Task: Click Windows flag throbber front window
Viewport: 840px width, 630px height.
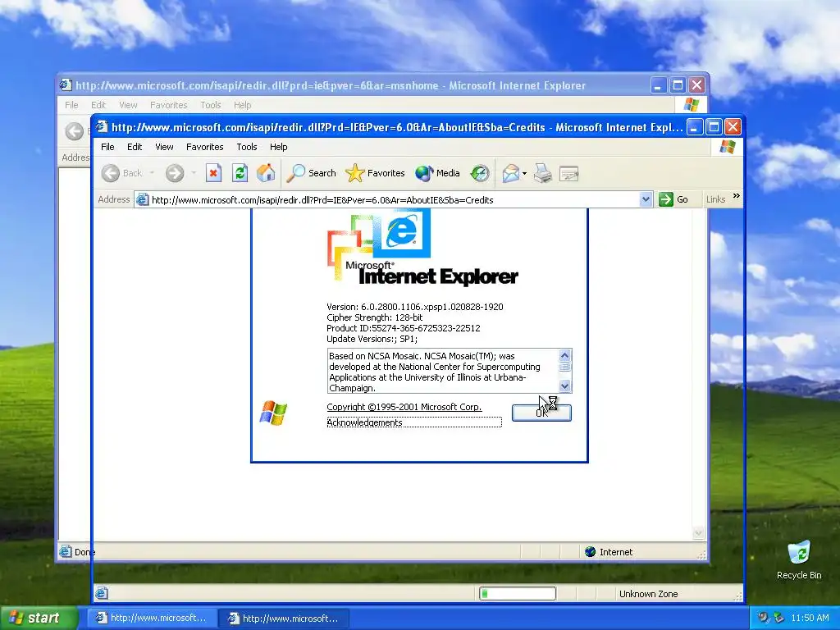Action: click(727, 147)
